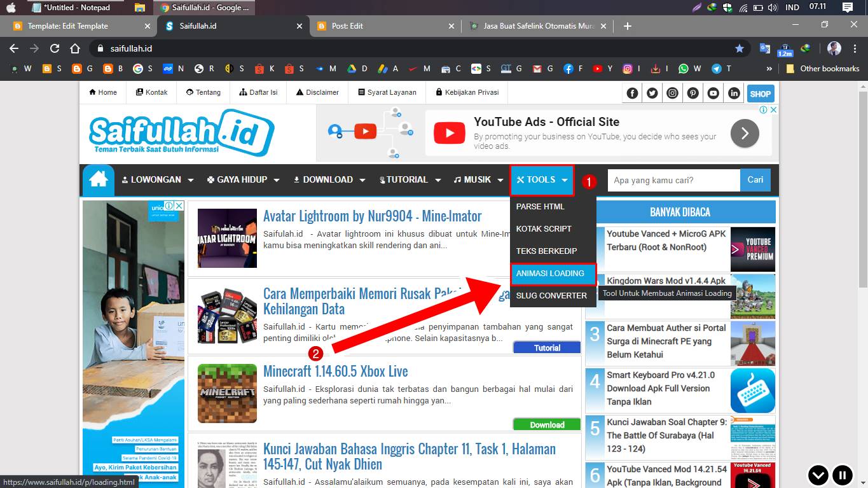Viewport: 868px width, 488px height.
Task: Switch to Jasa Buat Safelink tab
Action: [x=537, y=26]
